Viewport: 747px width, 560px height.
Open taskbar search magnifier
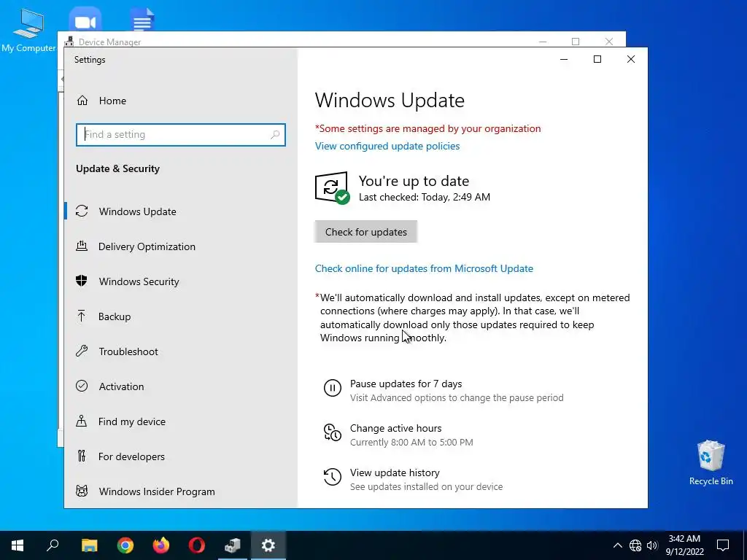[x=53, y=545]
